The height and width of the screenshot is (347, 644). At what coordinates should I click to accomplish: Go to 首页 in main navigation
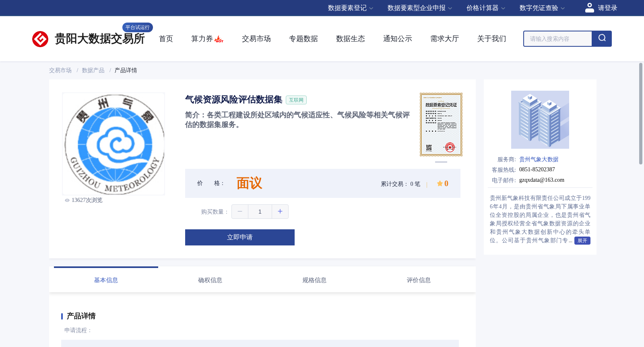[x=166, y=39]
